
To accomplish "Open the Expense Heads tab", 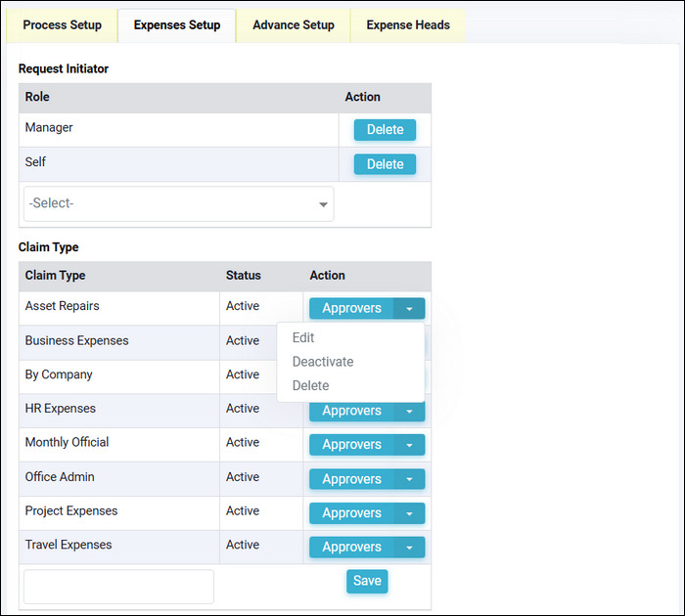I will point(408,25).
